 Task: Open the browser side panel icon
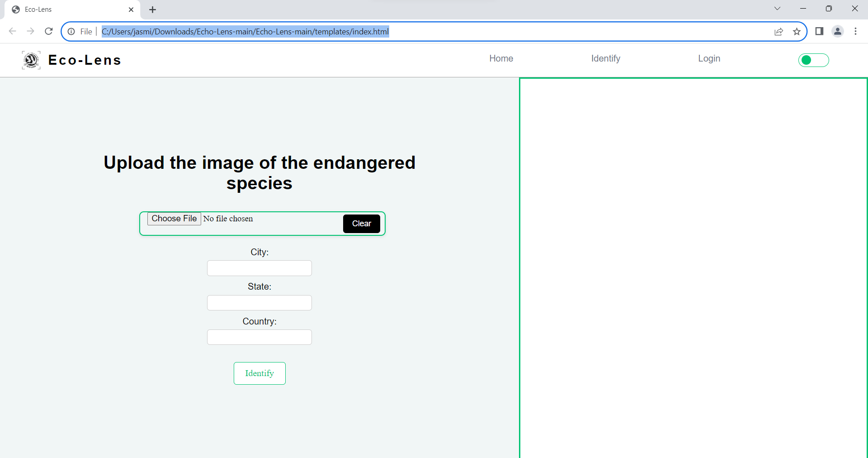(819, 31)
